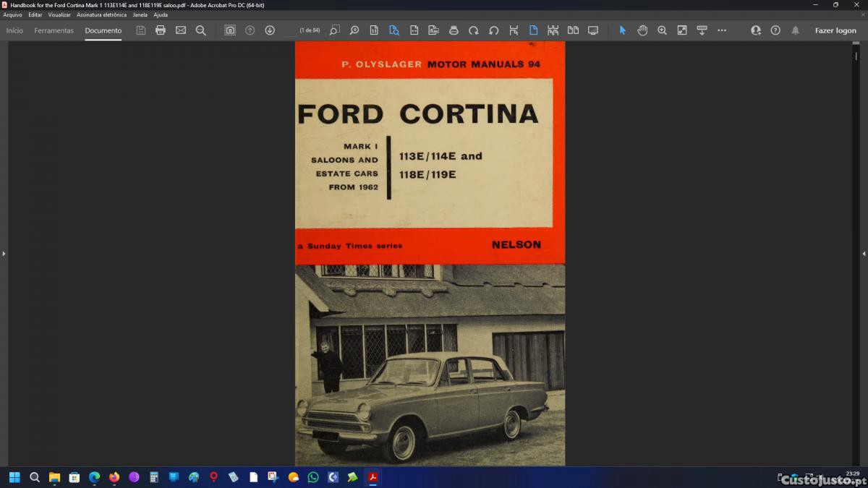868x488 pixels.
Task: Click the page number input field
Action: [x=291, y=30]
